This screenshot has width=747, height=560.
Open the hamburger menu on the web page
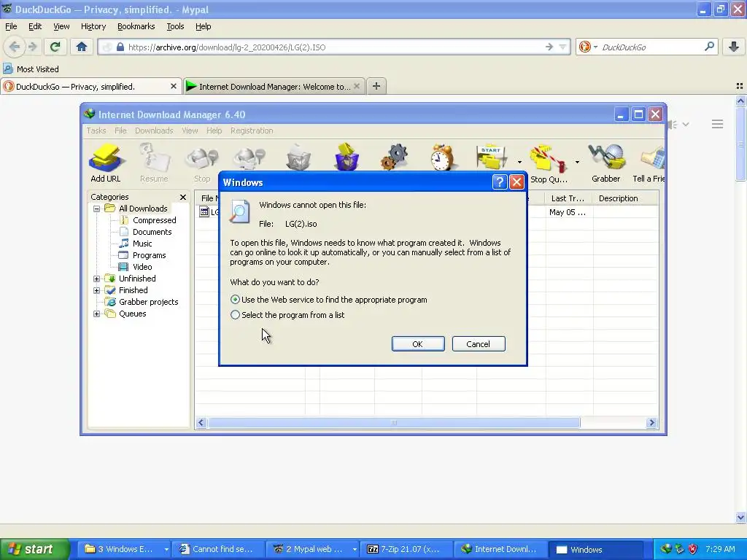pyautogui.click(x=718, y=124)
